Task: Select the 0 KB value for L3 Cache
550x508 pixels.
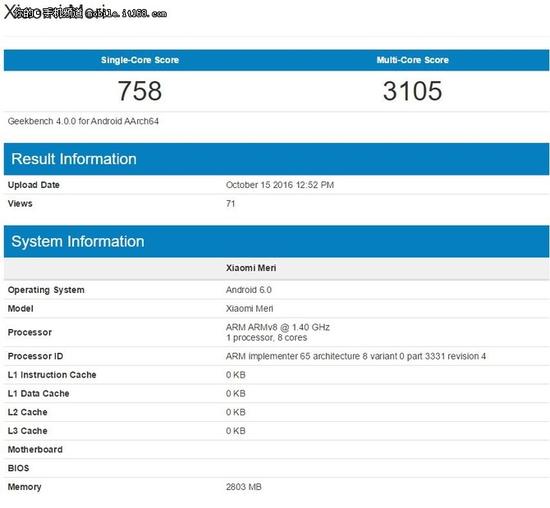Action: (x=236, y=431)
